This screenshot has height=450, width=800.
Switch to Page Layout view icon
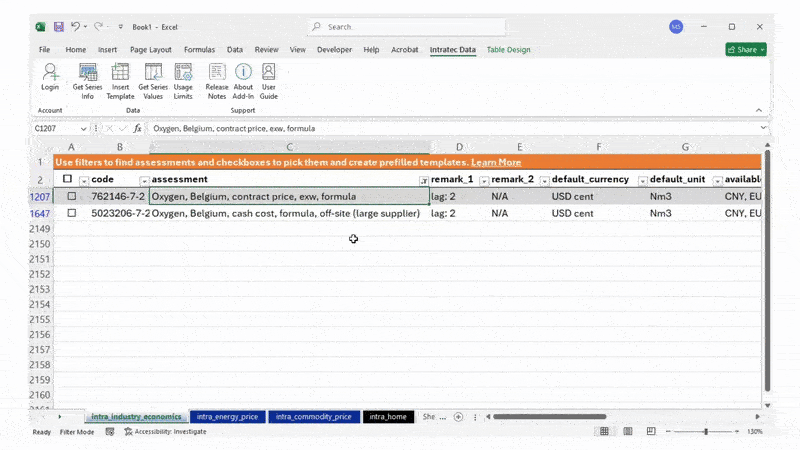pos(628,432)
